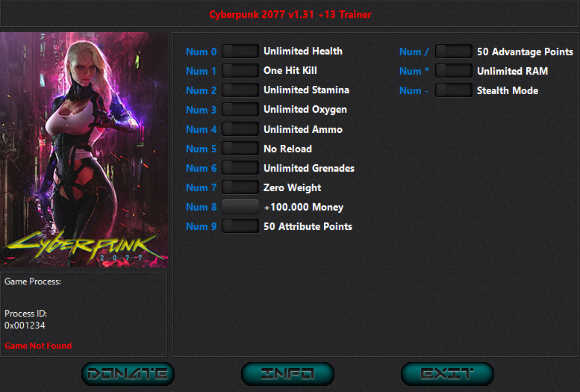The image size is (580, 392).
Task: Click the Unlimited Stamina label text
Action: tap(306, 90)
